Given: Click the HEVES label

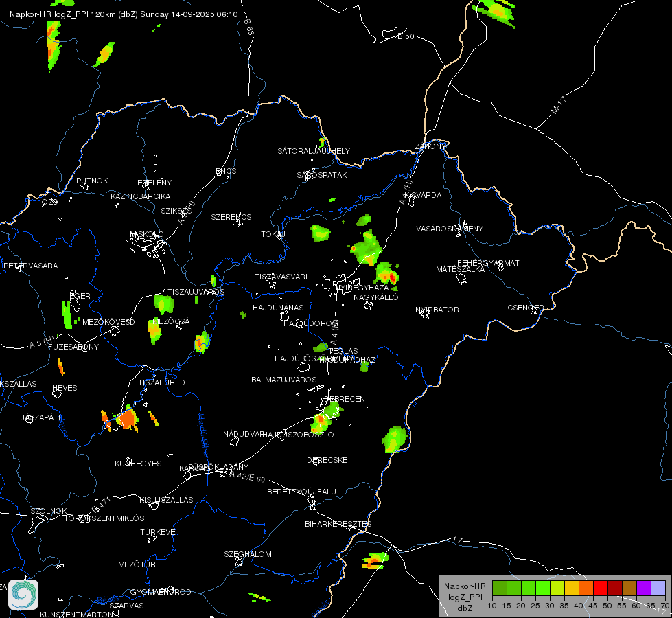Looking at the screenshot, I should pos(65,388).
